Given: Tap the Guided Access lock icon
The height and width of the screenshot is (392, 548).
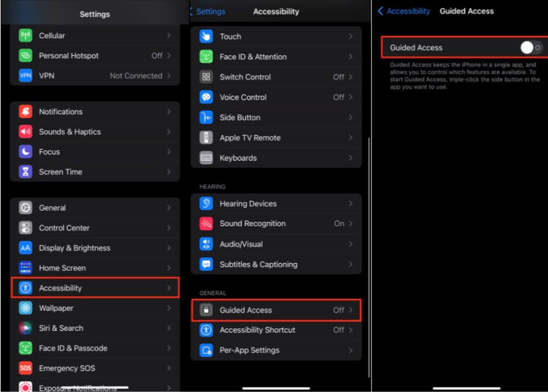Looking at the screenshot, I should 206,310.
